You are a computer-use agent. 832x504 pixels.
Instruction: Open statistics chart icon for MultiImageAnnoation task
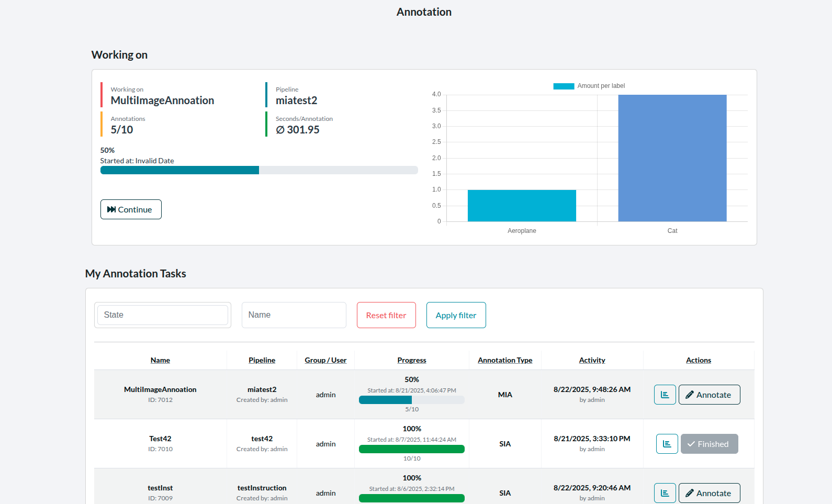click(665, 395)
